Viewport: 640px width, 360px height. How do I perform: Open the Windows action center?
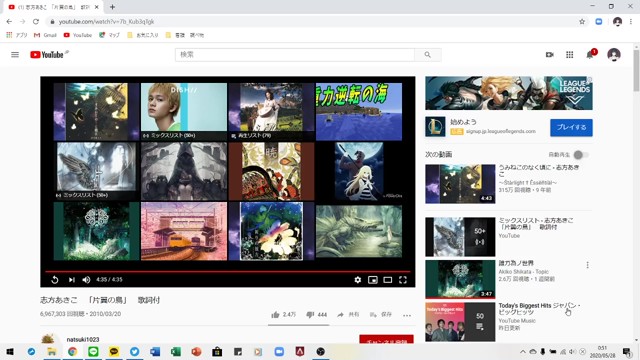[x=627, y=351]
